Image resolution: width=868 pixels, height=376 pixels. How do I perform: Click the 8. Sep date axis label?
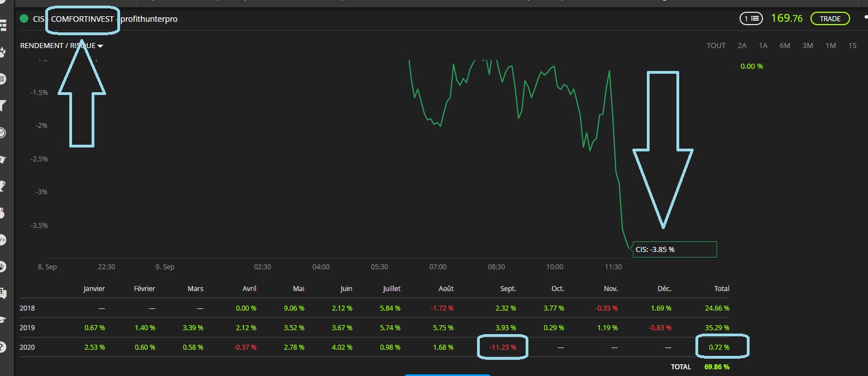coord(47,267)
